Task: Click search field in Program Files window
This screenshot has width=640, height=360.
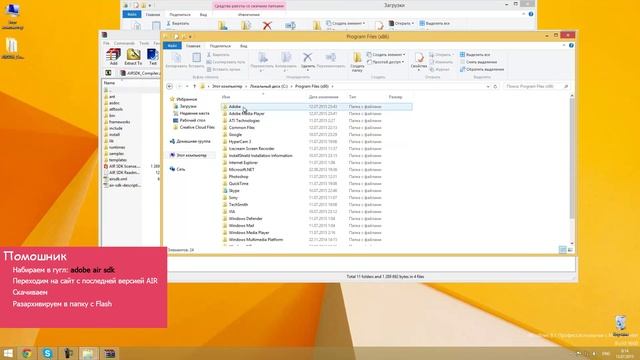Action: [536, 87]
